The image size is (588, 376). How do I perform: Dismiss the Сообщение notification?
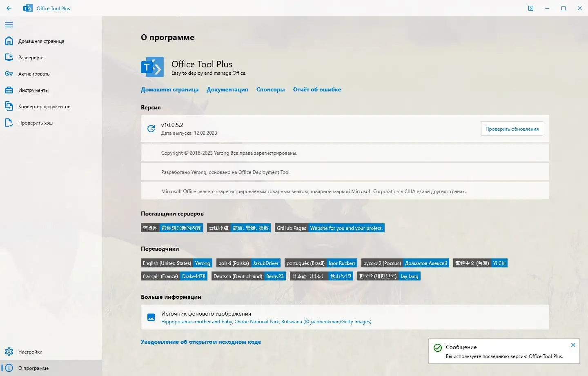(573, 345)
